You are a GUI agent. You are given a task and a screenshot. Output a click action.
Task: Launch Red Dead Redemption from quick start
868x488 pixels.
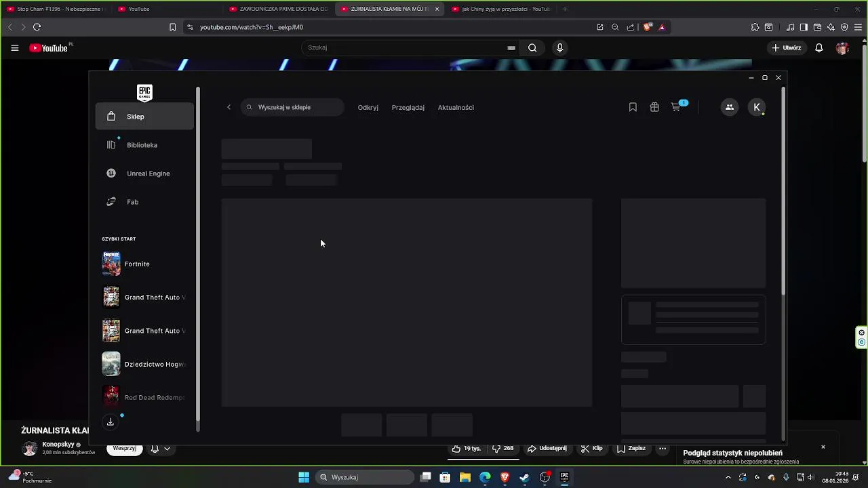144,397
